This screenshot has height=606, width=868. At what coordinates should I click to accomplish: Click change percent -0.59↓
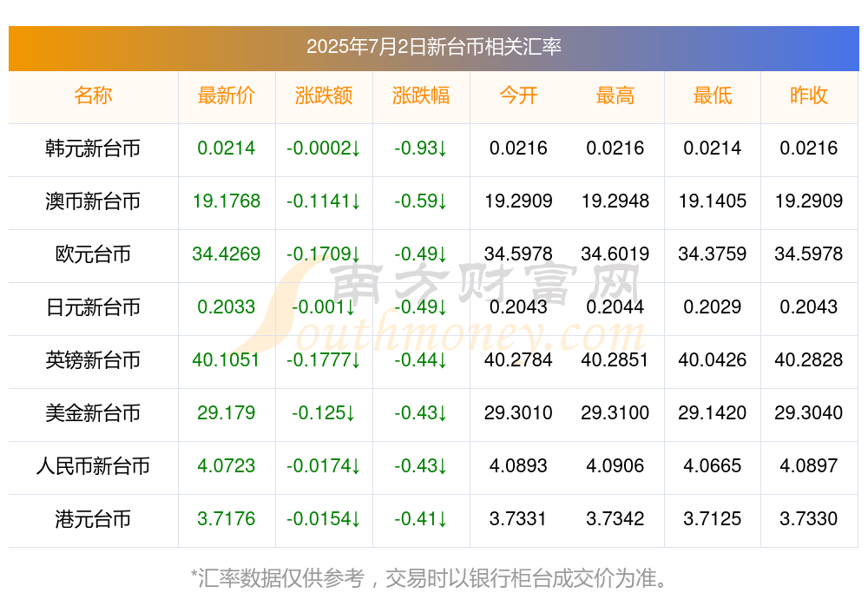(x=421, y=201)
